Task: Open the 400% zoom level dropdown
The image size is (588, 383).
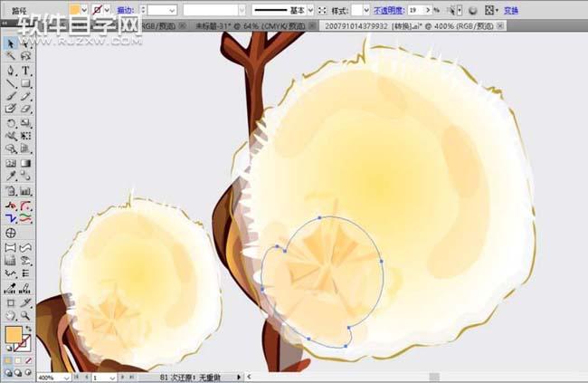Action: click(59, 377)
